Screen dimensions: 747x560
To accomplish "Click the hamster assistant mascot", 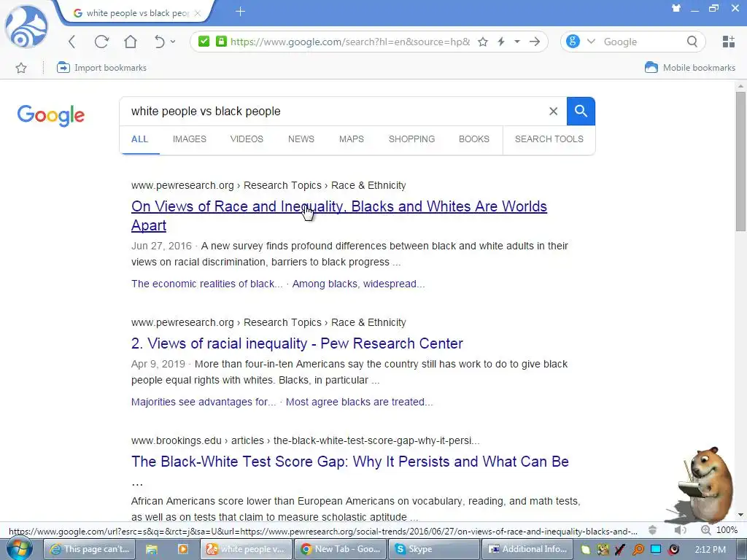I will pyautogui.click(x=702, y=484).
